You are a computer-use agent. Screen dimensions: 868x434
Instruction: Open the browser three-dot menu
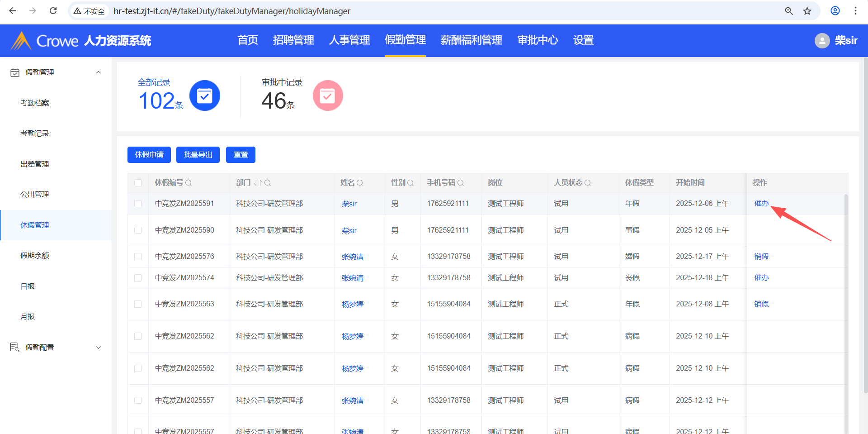(855, 11)
